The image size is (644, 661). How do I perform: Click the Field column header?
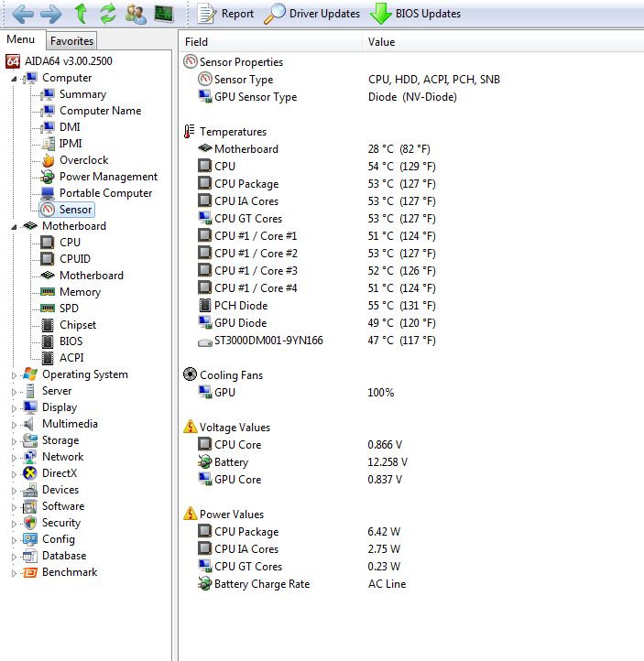click(197, 41)
